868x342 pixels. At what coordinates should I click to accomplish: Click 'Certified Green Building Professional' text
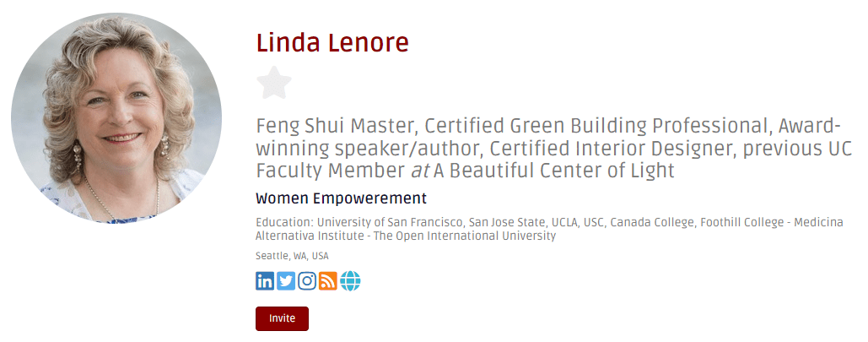(x=597, y=128)
